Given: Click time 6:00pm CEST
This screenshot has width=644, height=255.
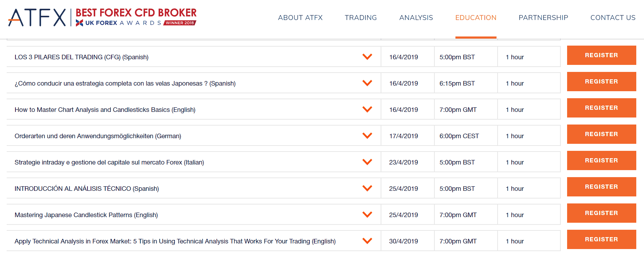Looking at the screenshot, I should click(459, 136).
